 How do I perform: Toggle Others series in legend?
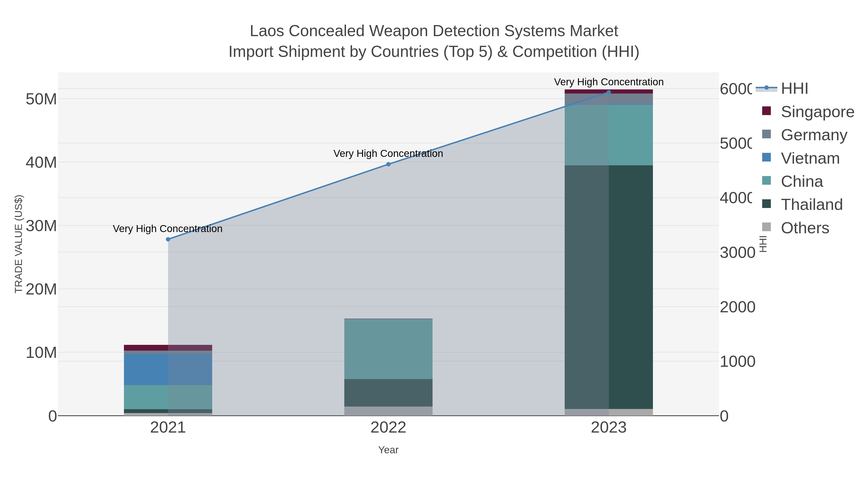pyautogui.click(x=795, y=228)
